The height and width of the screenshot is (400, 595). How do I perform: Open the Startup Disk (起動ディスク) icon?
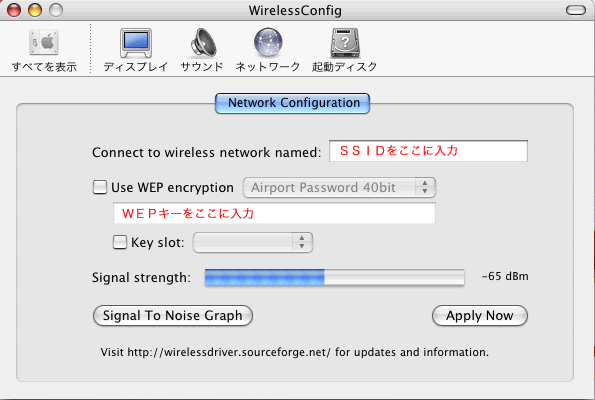tap(345, 43)
